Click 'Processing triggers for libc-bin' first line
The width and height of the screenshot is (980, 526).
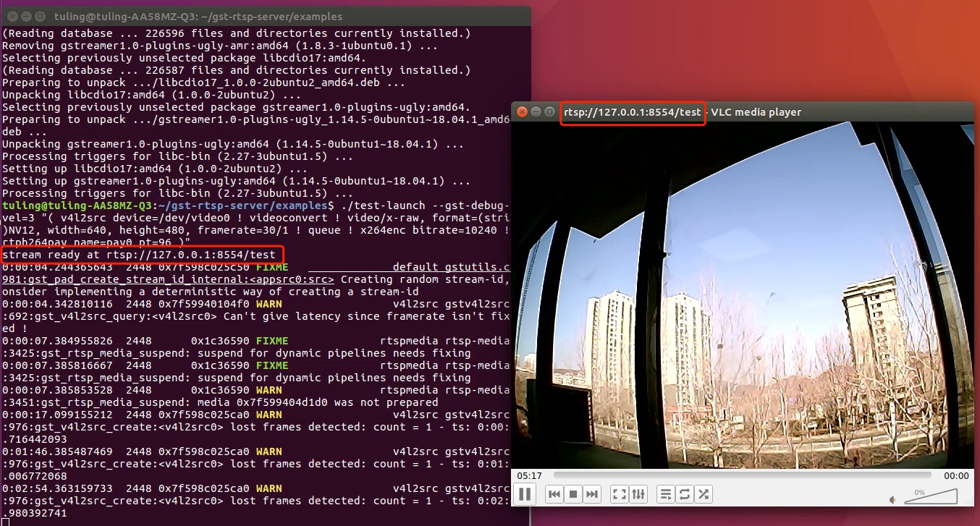(177, 156)
